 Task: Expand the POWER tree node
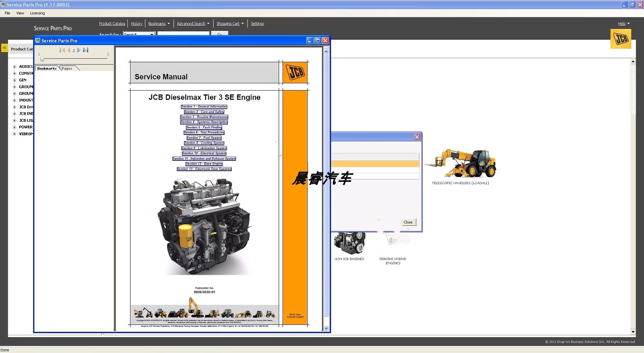point(15,127)
